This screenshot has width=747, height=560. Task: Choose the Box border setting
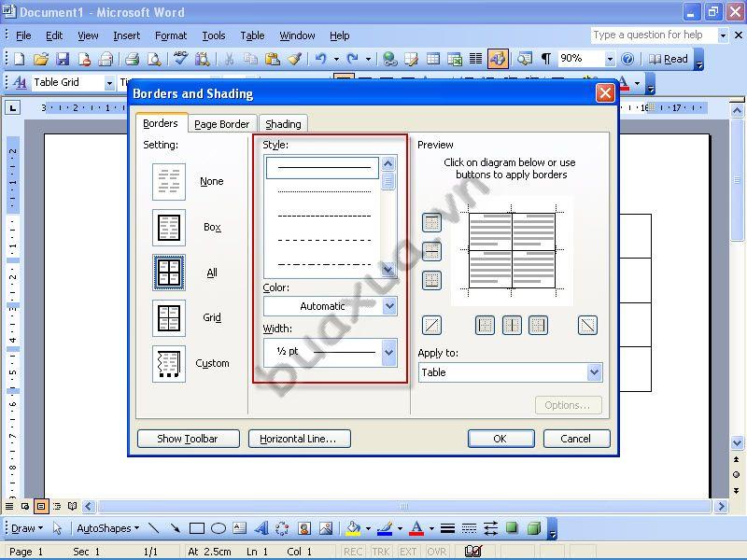point(169,227)
